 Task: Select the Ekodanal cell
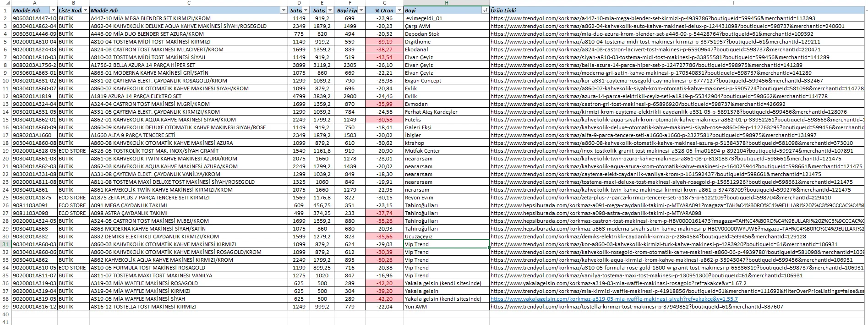(447, 50)
